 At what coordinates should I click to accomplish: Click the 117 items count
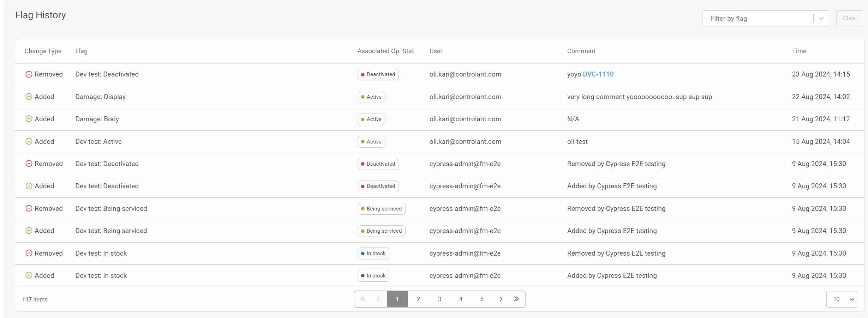point(35,299)
